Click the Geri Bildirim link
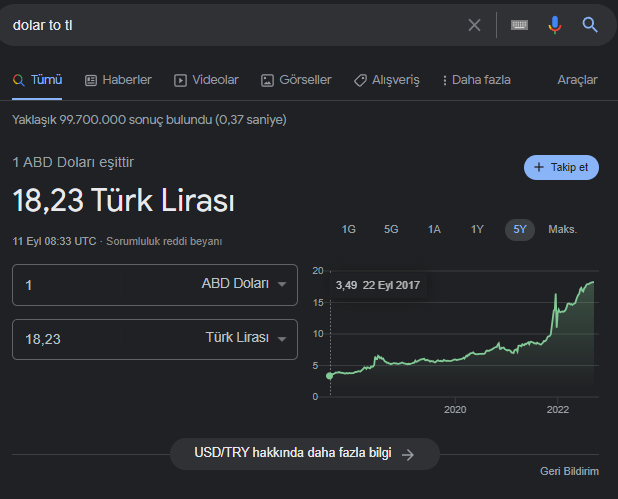This screenshot has height=499, width=618. [x=569, y=471]
